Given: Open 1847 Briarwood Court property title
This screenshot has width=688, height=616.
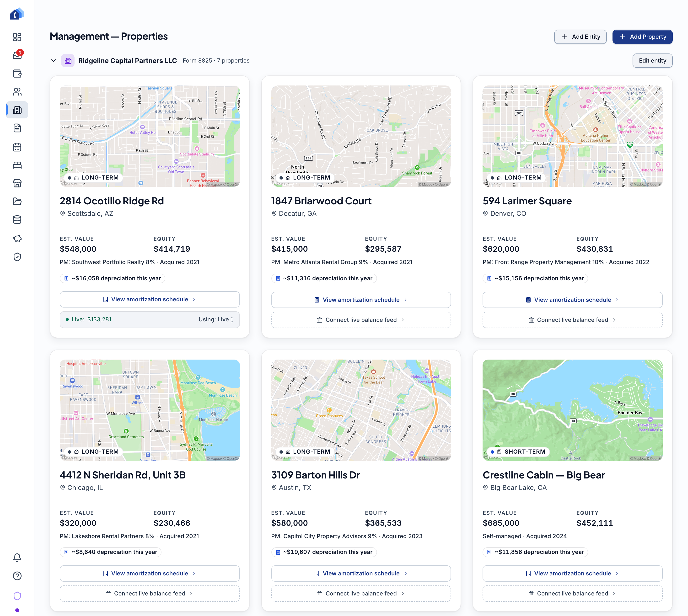Looking at the screenshot, I should [x=321, y=201].
